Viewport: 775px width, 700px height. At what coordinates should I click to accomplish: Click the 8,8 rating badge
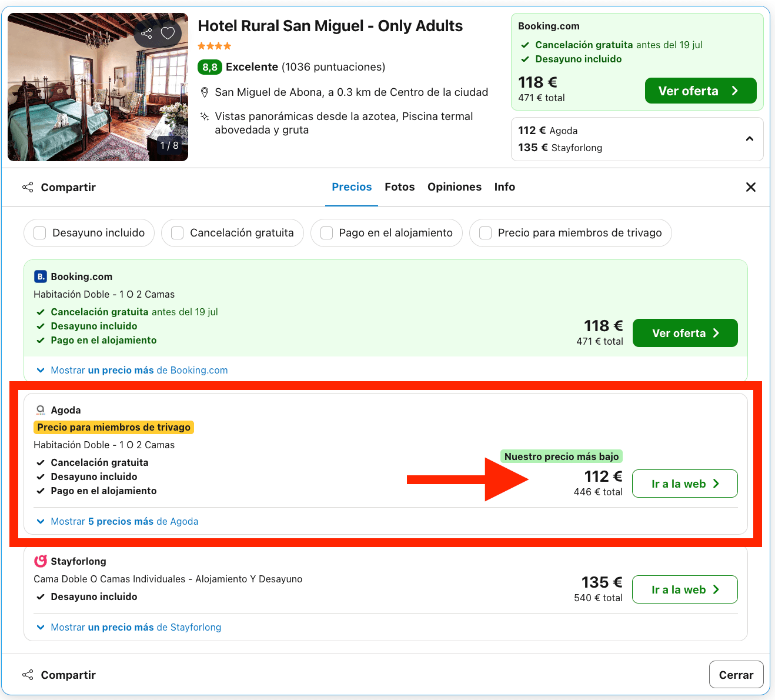click(x=210, y=67)
